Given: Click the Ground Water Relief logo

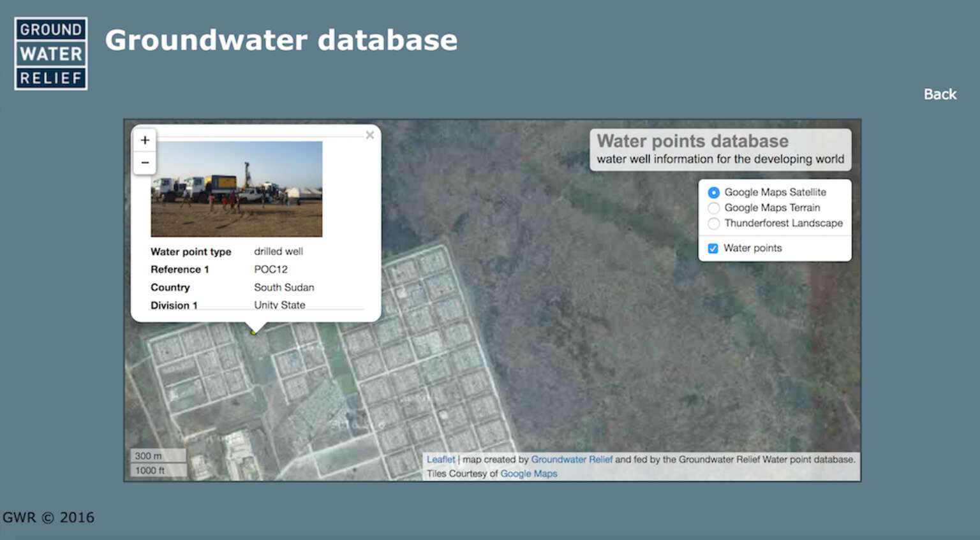Looking at the screenshot, I should click(x=51, y=54).
